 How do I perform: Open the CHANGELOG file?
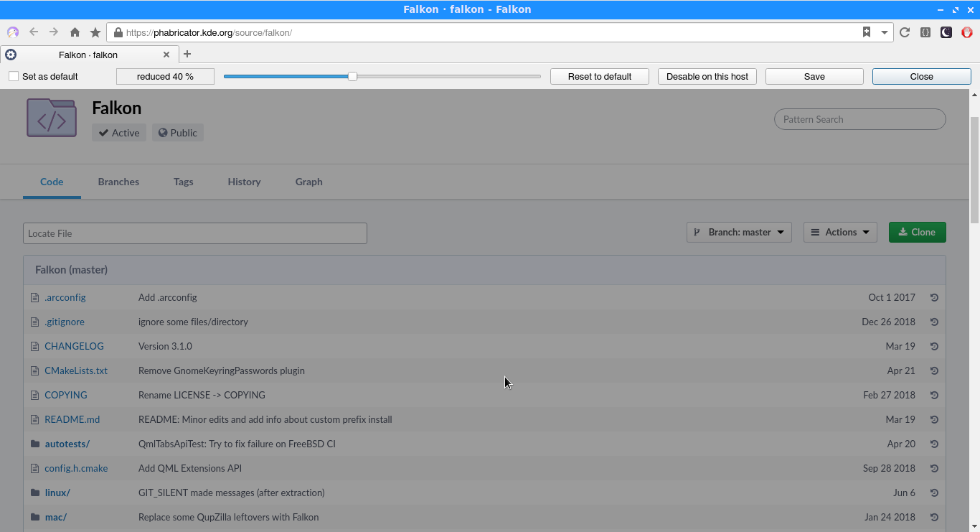point(74,346)
